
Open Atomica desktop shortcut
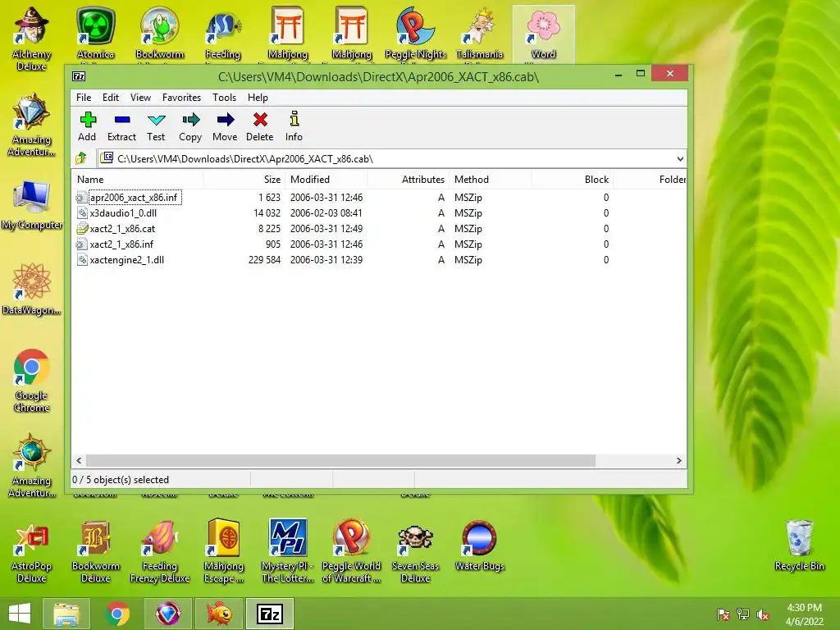click(95, 33)
